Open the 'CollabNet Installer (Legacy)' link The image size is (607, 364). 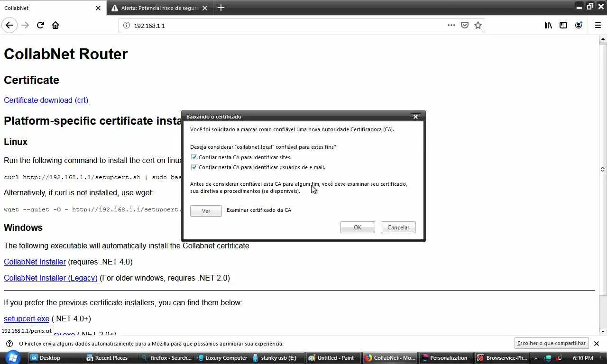point(51,278)
